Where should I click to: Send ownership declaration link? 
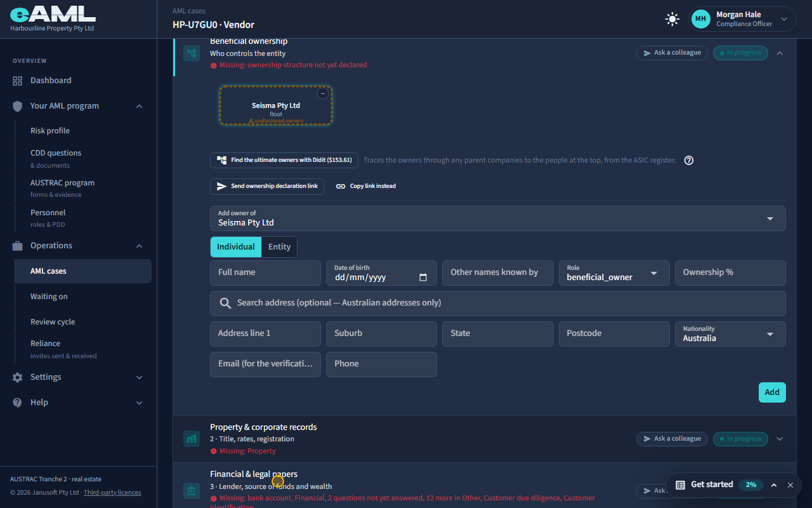267,186
